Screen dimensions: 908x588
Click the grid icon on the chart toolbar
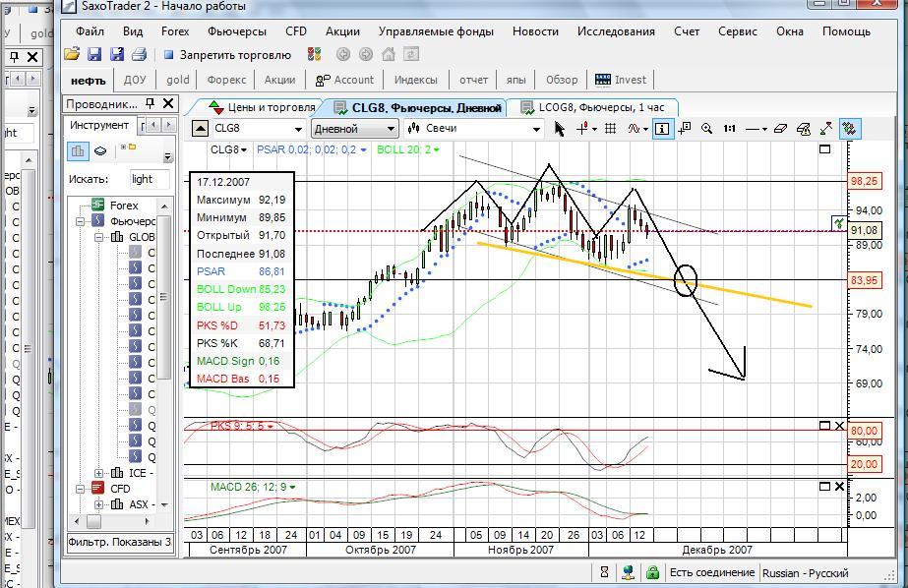click(x=610, y=129)
